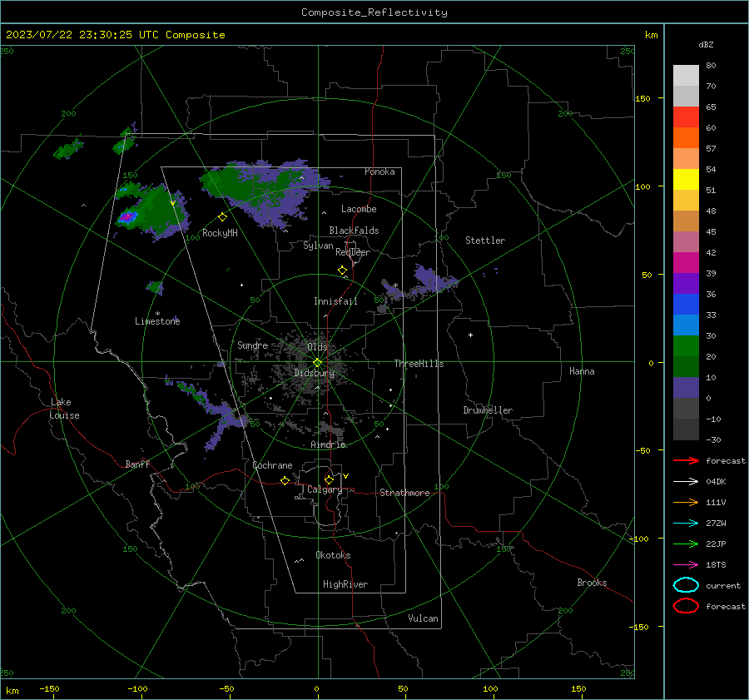Click the Brooks label

coord(592,583)
